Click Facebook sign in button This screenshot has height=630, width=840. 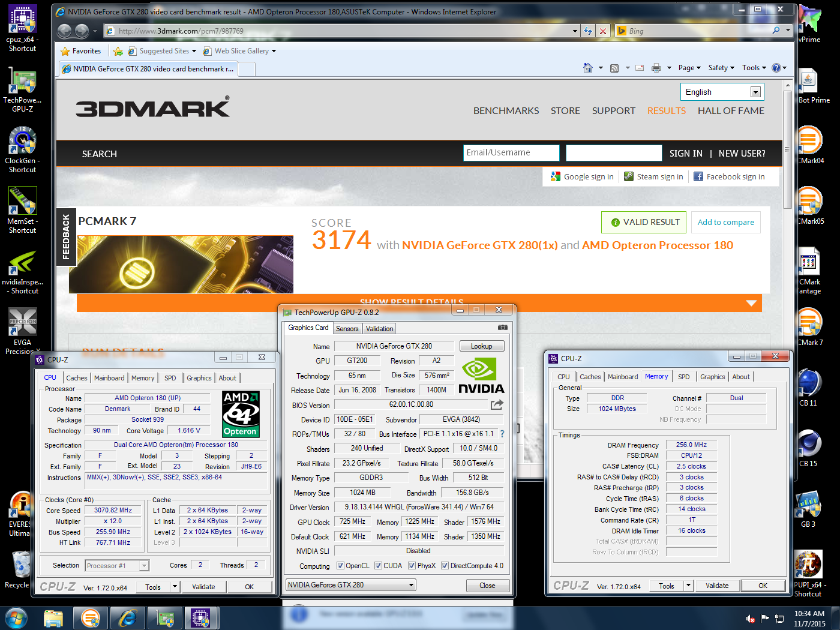(729, 177)
